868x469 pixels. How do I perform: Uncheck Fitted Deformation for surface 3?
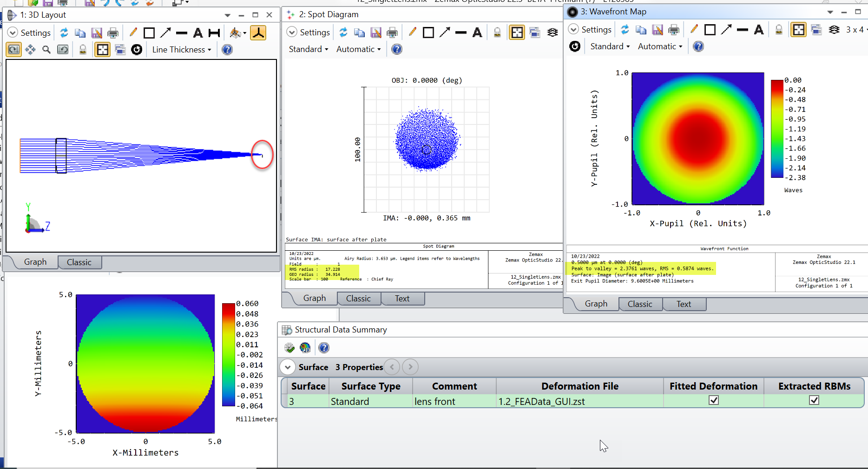[x=714, y=400]
